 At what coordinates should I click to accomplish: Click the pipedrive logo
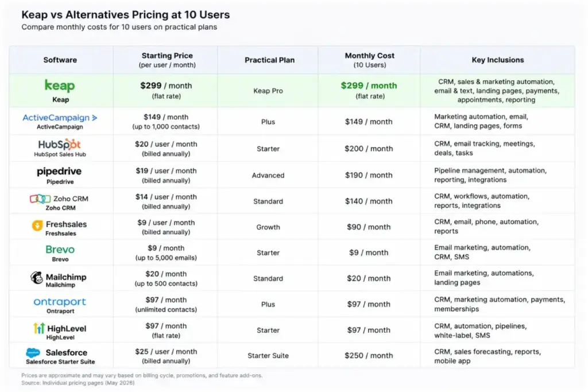tap(59, 172)
